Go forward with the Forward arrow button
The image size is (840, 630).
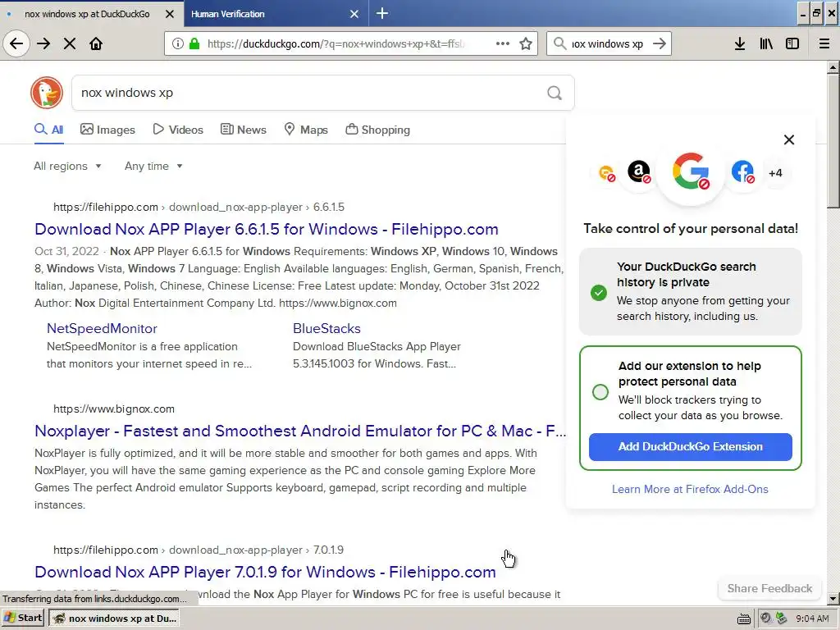click(44, 44)
